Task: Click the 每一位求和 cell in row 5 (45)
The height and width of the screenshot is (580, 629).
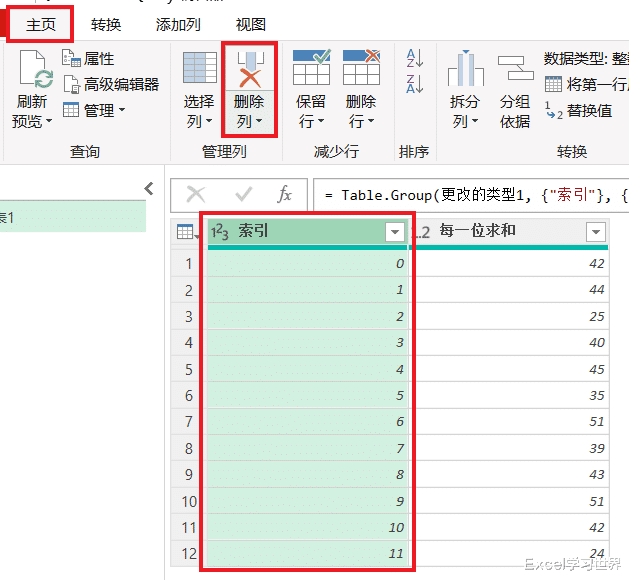Action: [x=508, y=369]
